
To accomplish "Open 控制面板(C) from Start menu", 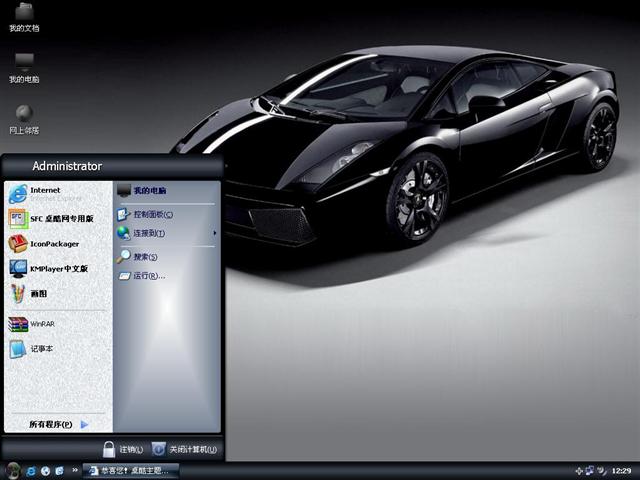I will tap(152, 214).
